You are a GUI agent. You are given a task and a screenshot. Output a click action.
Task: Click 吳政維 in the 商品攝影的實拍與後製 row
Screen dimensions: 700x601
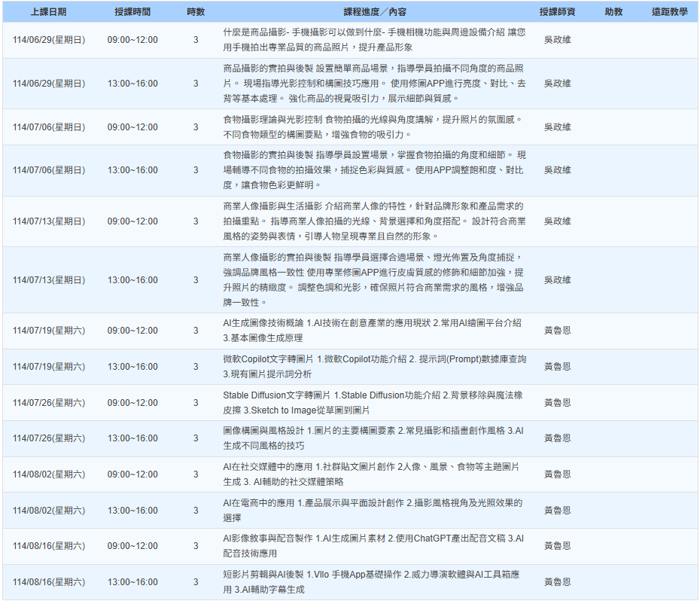pos(557,84)
